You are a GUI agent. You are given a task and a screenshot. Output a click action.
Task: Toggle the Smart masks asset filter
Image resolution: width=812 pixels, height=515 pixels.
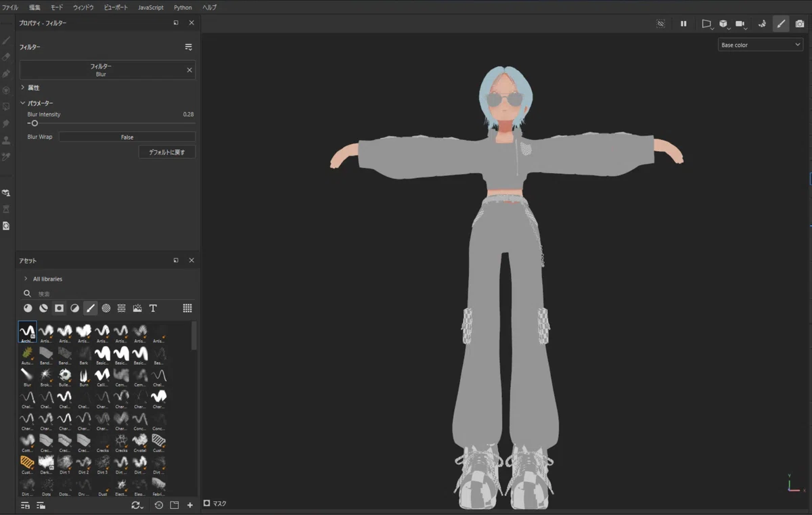coord(59,308)
